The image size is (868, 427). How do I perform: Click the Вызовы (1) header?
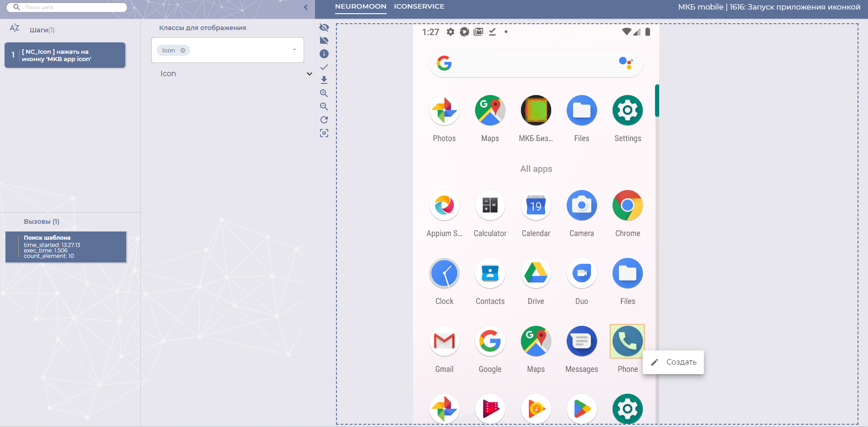click(x=41, y=221)
